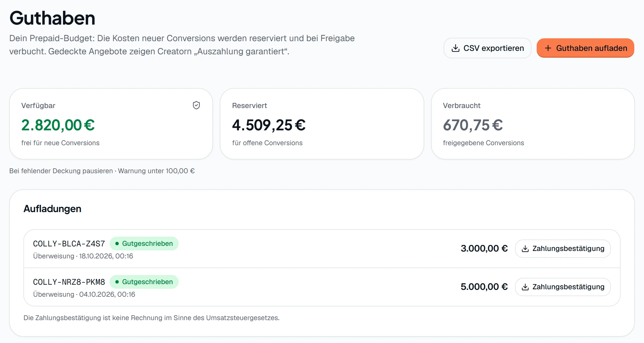
Task: Click the 'Reserviert' card label
Action: click(x=249, y=106)
